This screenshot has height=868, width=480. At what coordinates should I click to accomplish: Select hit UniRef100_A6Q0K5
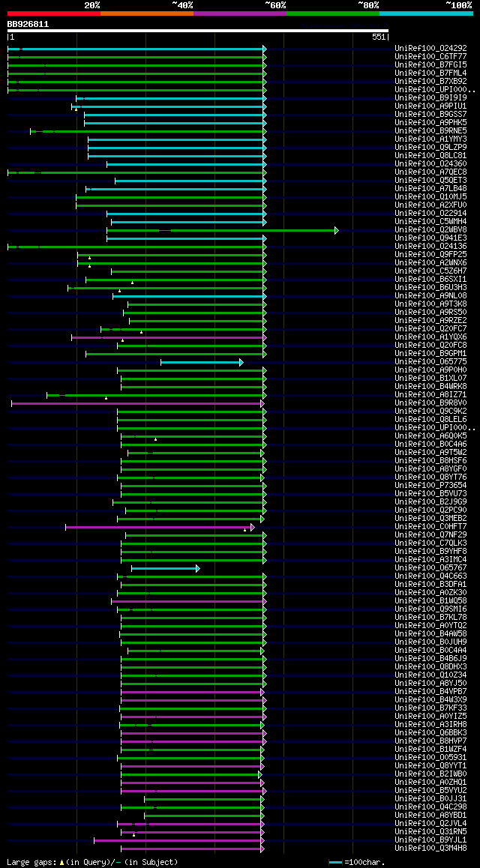tap(430, 435)
